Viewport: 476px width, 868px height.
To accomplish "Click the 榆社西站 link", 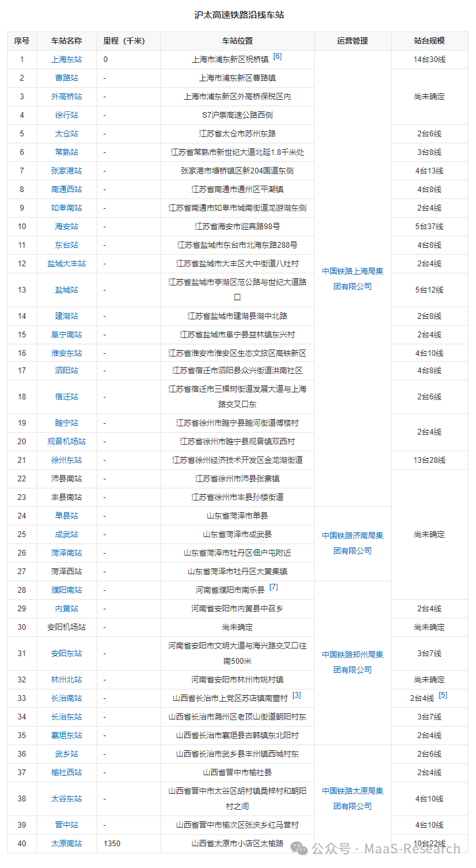I will point(67,773).
